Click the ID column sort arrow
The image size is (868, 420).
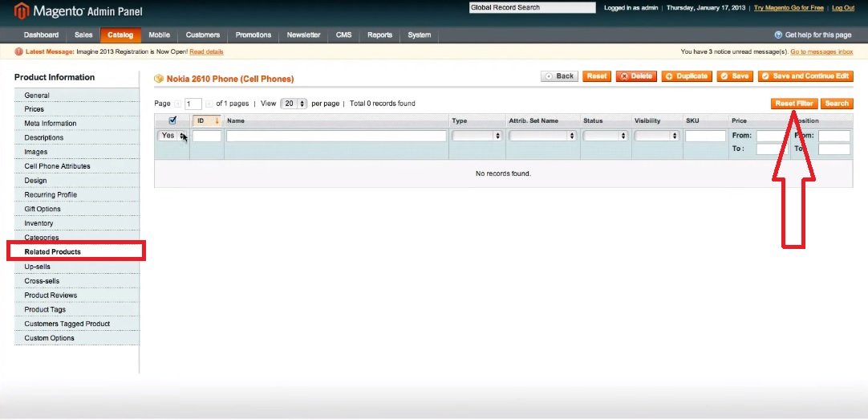point(217,120)
